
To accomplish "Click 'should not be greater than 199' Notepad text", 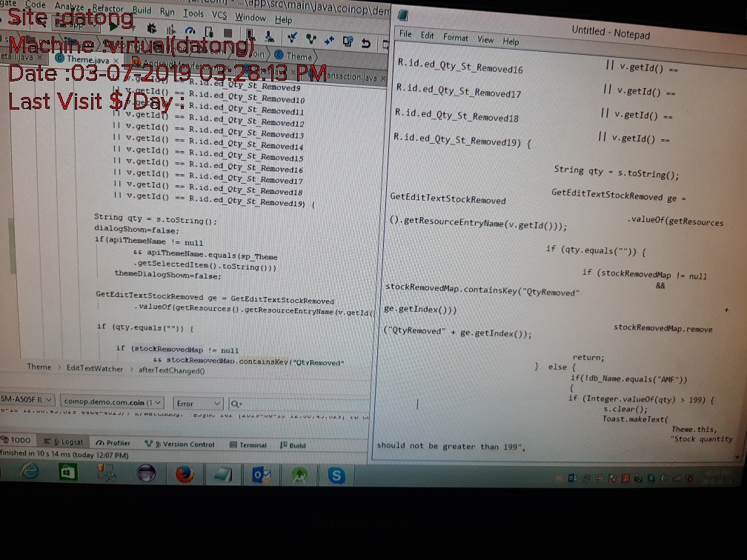I will tap(451, 446).
